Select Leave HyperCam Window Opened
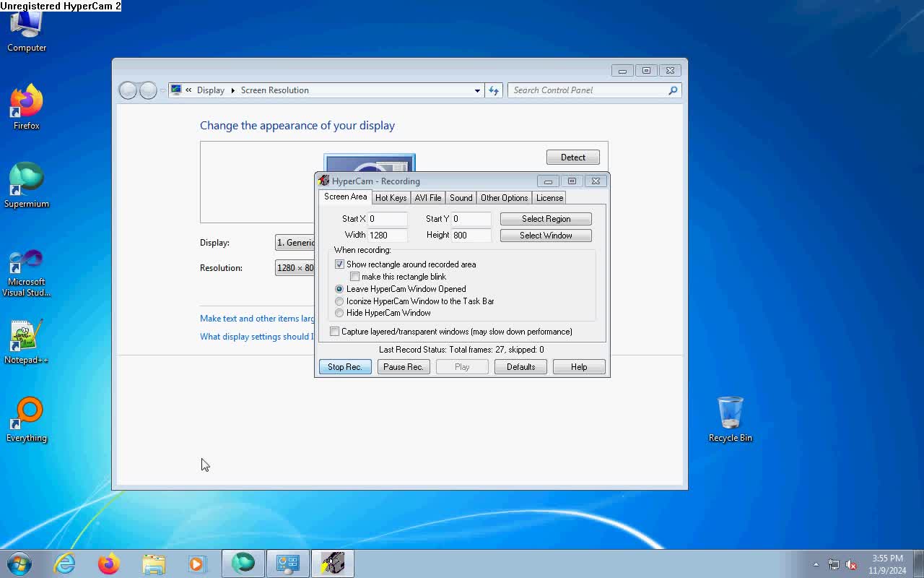Screen dimensions: 924x578 [x=339, y=289]
